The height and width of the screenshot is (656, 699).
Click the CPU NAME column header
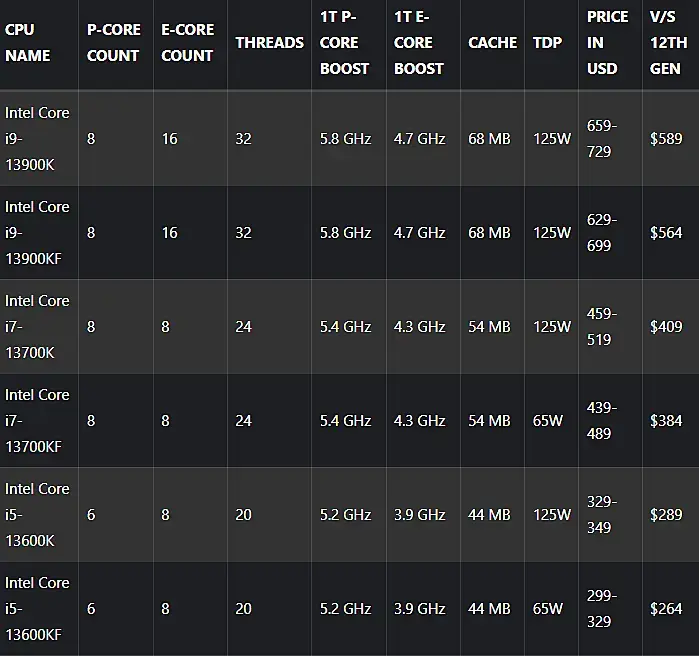pos(27,43)
